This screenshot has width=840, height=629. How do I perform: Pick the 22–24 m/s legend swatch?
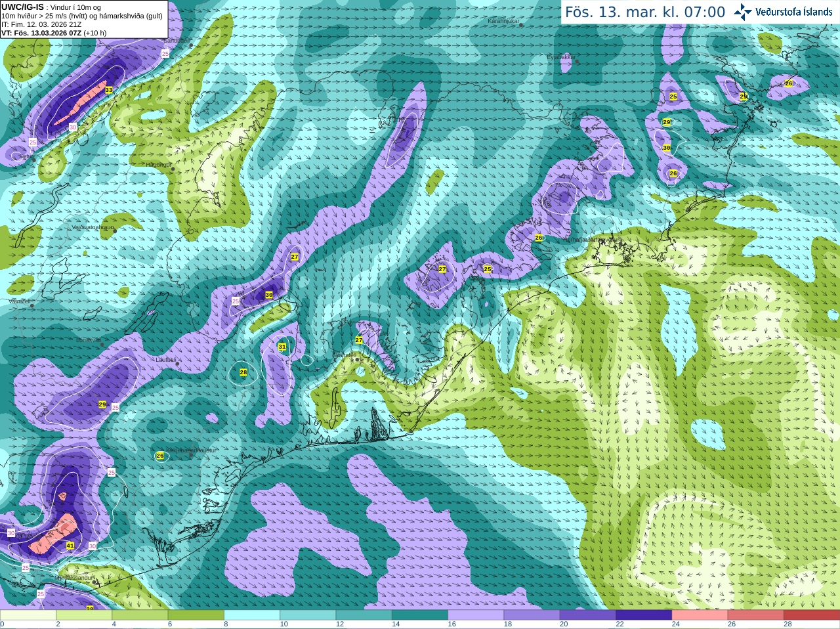[x=644, y=615]
